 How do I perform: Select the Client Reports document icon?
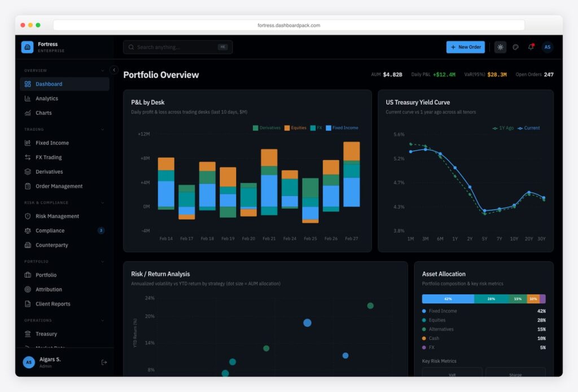28,304
